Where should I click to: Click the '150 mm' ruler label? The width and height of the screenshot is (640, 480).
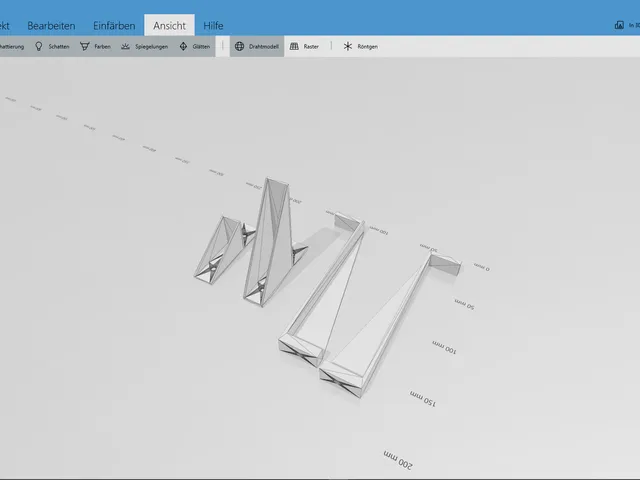coord(423,399)
